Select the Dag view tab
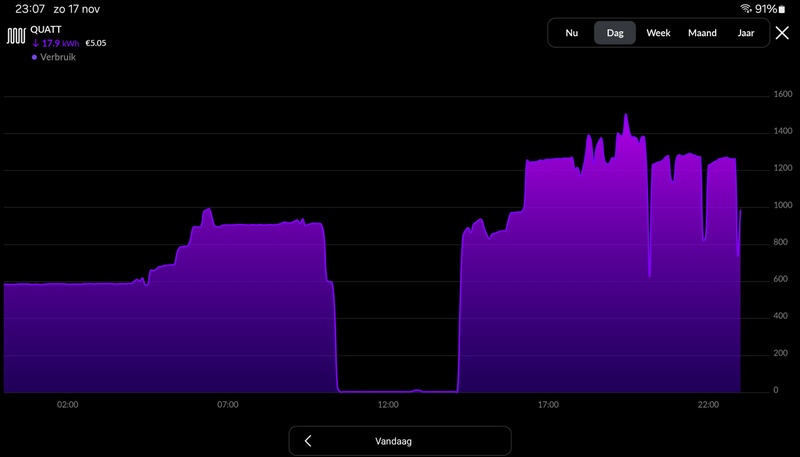Viewport: 800px width, 457px height. pos(615,33)
